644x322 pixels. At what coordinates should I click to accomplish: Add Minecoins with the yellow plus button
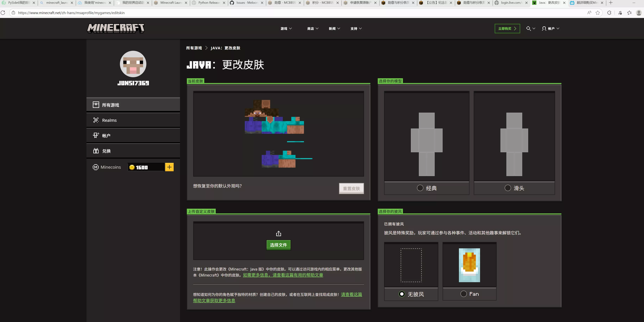169,167
